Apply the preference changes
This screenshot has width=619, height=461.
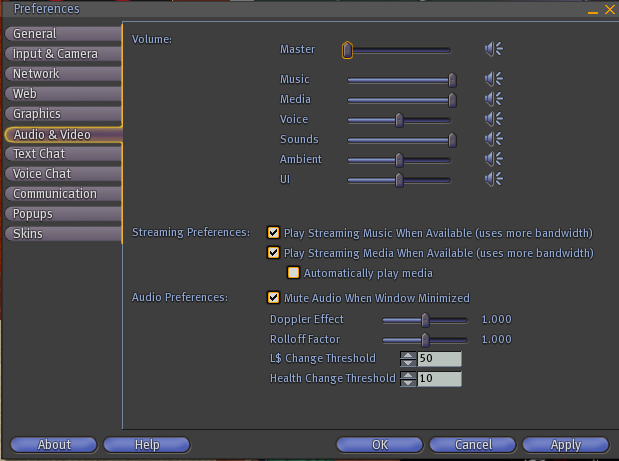566,445
